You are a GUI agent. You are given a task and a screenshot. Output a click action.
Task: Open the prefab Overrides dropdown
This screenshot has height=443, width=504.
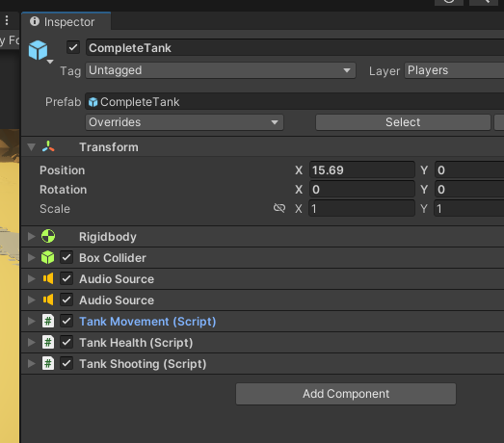click(184, 122)
